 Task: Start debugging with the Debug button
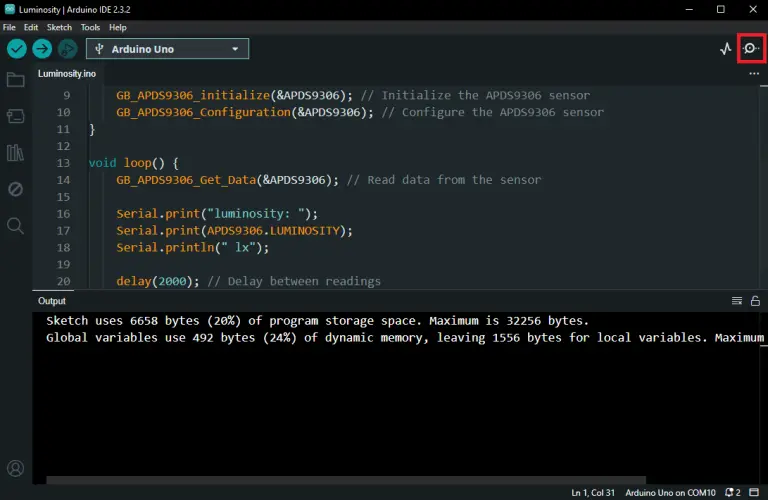click(68, 49)
